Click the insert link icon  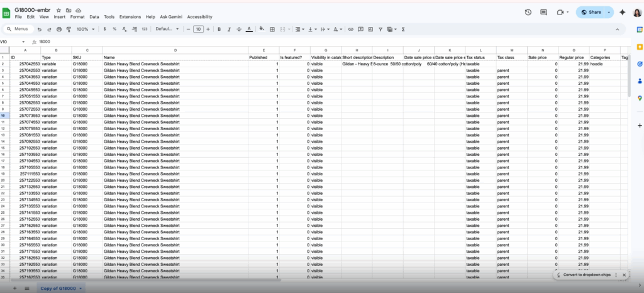(351, 29)
